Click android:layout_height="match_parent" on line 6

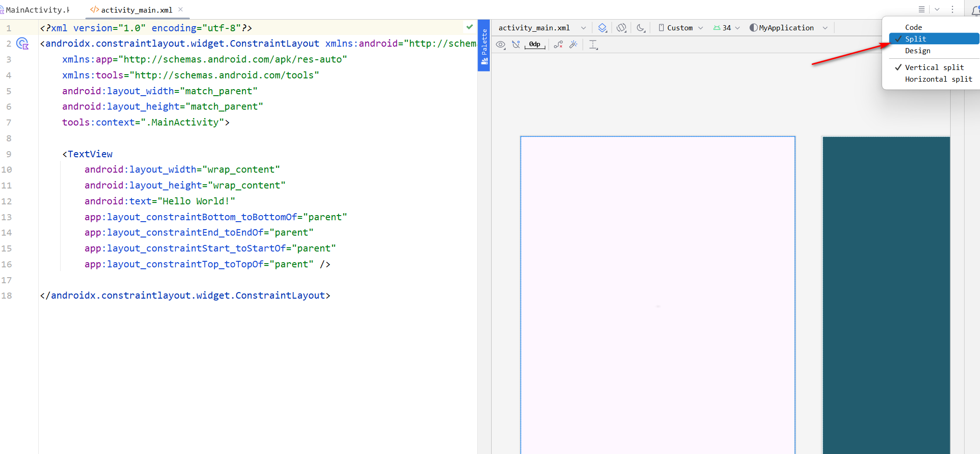click(x=163, y=106)
